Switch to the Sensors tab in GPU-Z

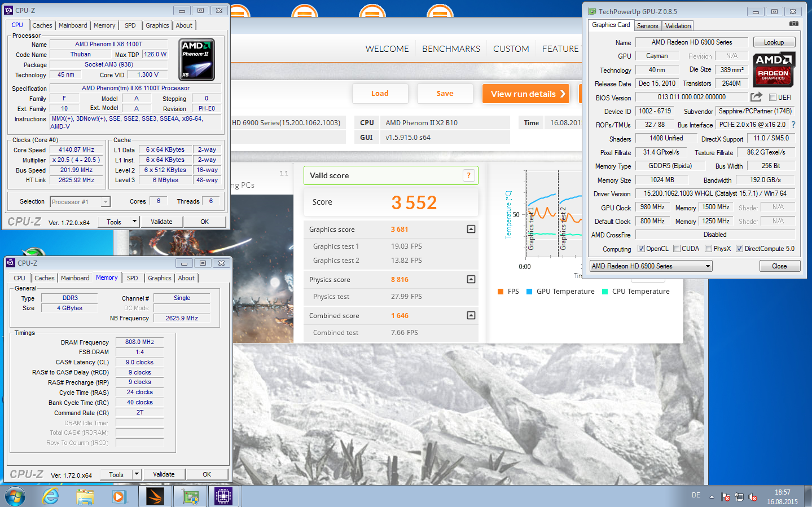click(x=648, y=26)
